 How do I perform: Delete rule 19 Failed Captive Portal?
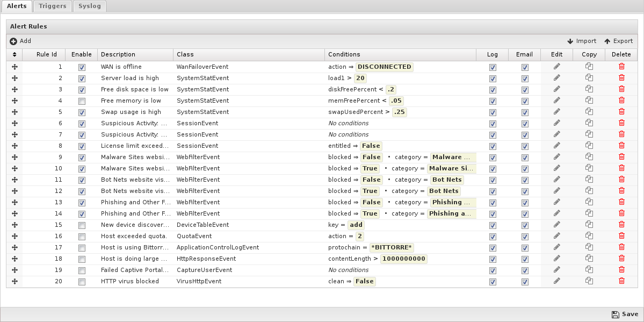pyautogui.click(x=621, y=270)
